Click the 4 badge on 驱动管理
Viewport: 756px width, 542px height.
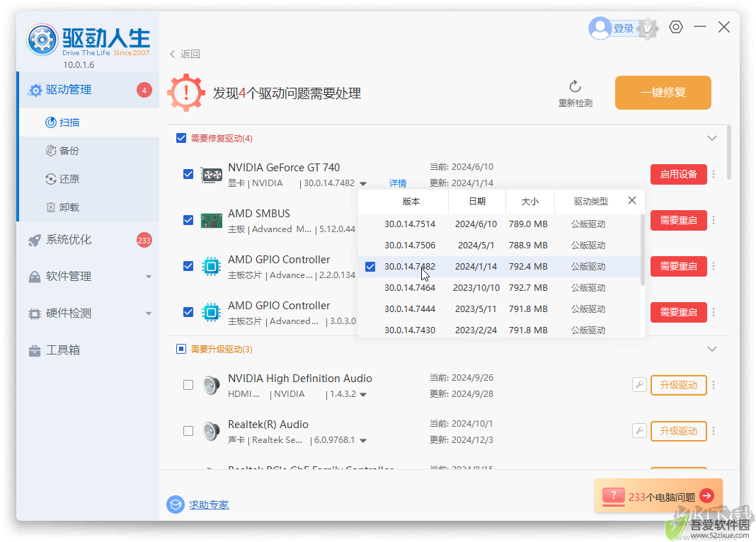coord(144,90)
